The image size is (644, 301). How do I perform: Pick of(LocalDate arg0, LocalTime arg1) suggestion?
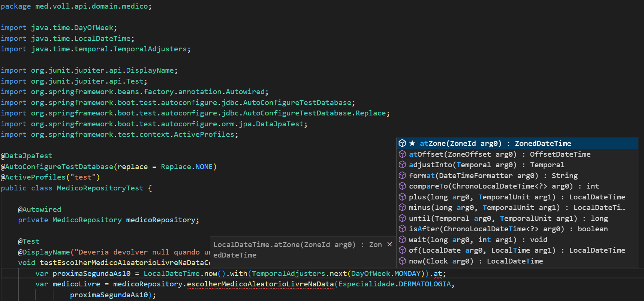pos(518,250)
